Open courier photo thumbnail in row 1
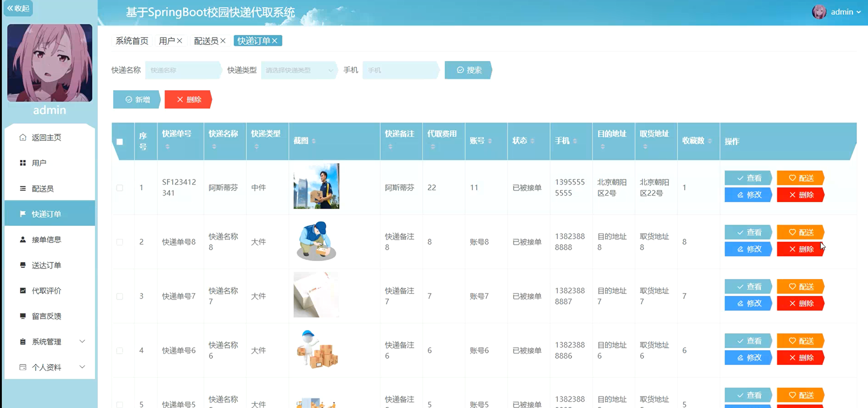The image size is (868, 408). point(316,186)
